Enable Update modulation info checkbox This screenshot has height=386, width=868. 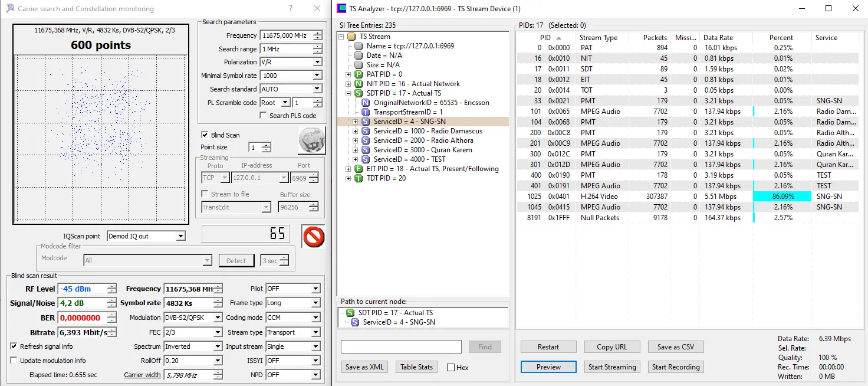pyautogui.click(x=14, y=361)
